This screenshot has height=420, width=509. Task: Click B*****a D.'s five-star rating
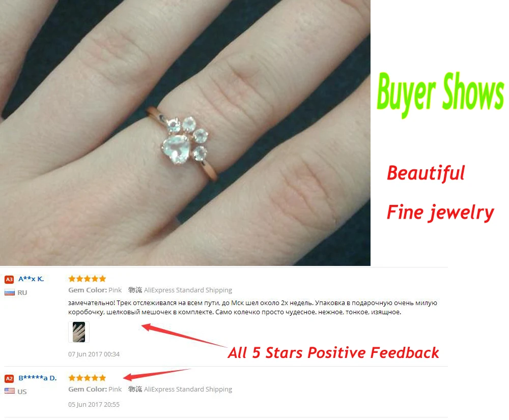[x=88, y=377]
